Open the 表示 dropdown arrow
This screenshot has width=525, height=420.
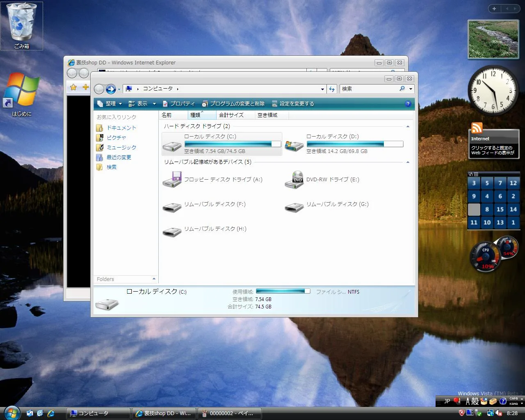pos(154,104)
